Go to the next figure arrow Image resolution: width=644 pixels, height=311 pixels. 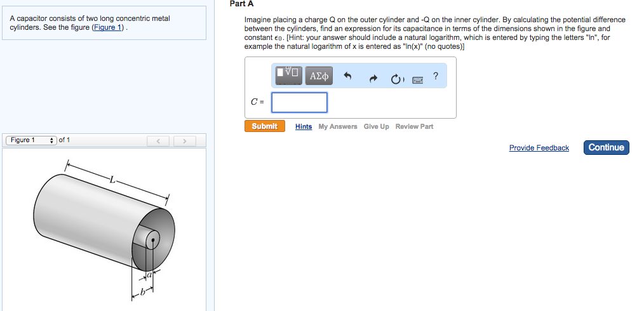(184, 140)
